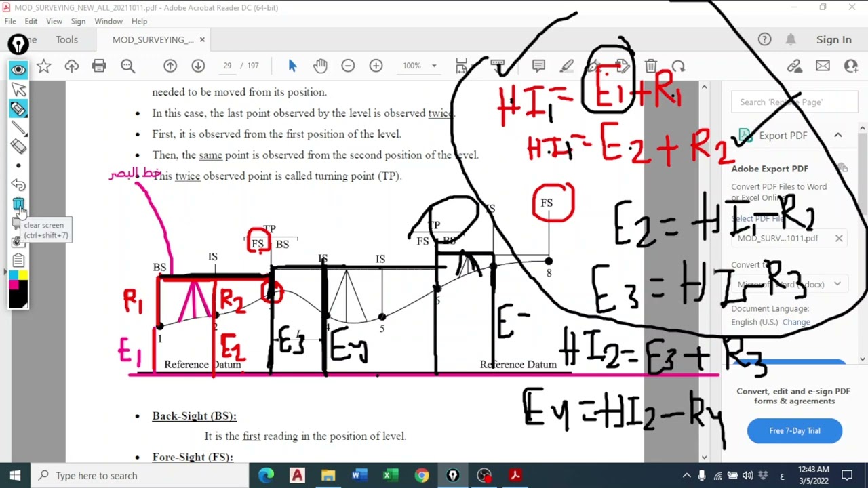Screen dimensions: 868x488
Task: Switch Epic Pen to cursor mode
Action: (18, 89)
